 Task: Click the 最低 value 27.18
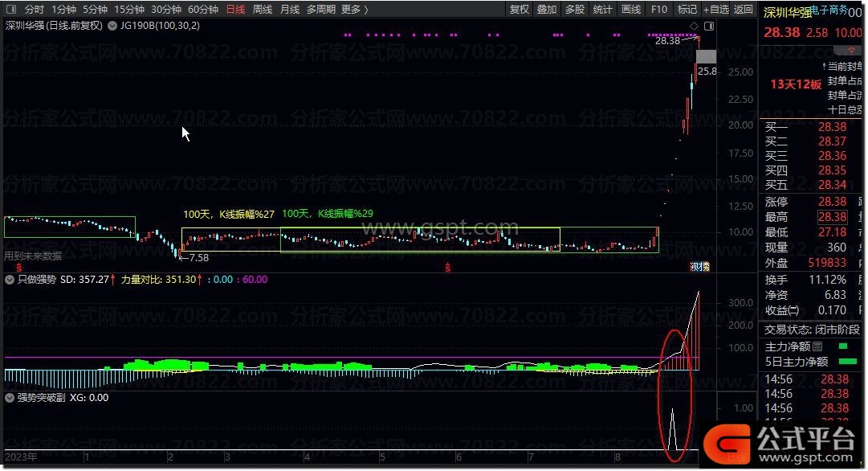pyautogui.click(x=833, y=232)
